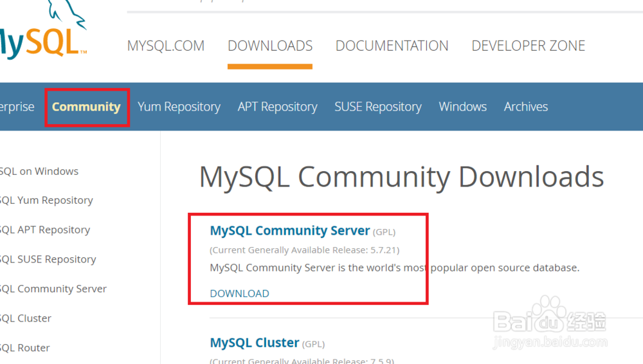
Task: Click the MySQL Cluster heading in main content
Action: [x=254, y=343]
